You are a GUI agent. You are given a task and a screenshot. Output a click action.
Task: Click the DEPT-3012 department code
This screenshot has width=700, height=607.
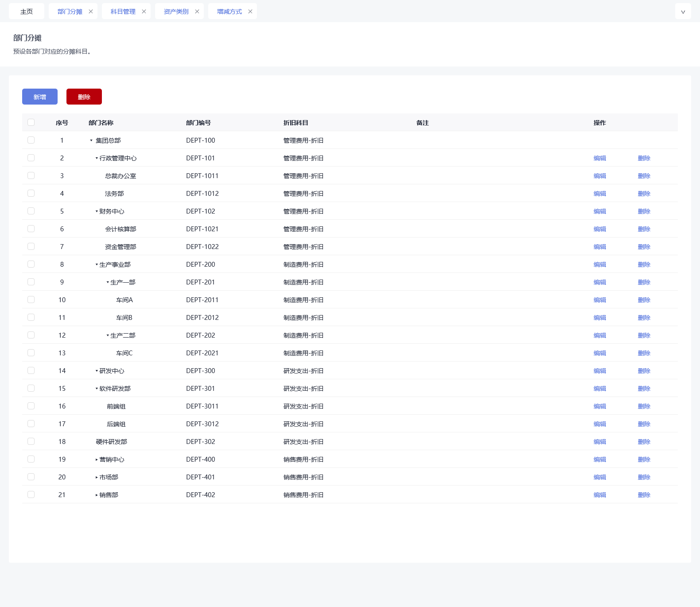tap(202, 424)
